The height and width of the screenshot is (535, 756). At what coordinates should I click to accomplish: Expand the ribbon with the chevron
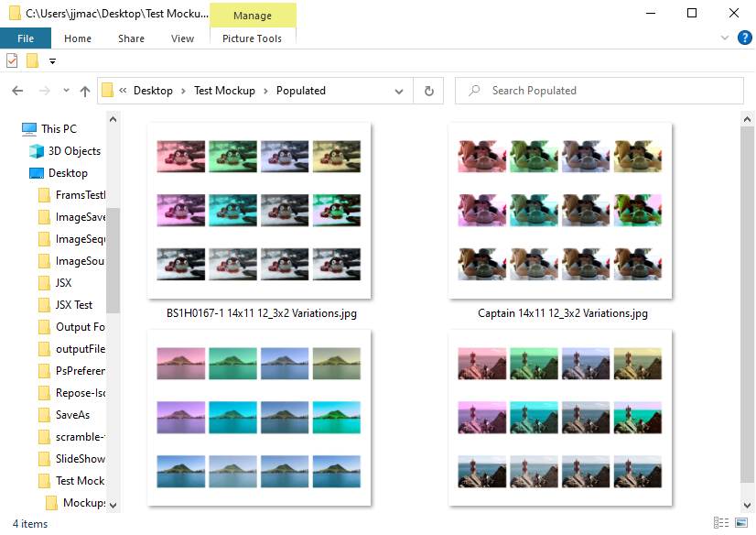(x=724, y=38)
